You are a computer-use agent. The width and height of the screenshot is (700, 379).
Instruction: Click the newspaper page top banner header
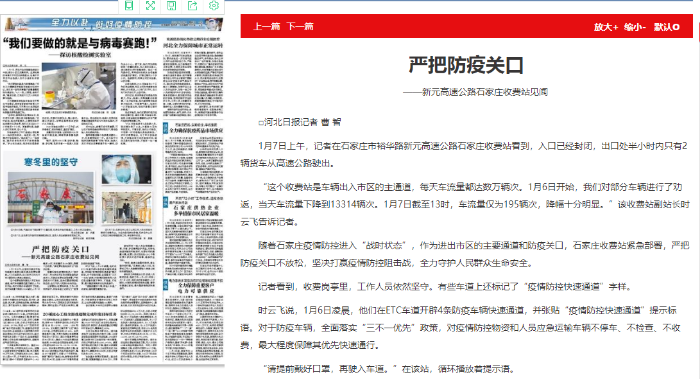coord(112,24)
